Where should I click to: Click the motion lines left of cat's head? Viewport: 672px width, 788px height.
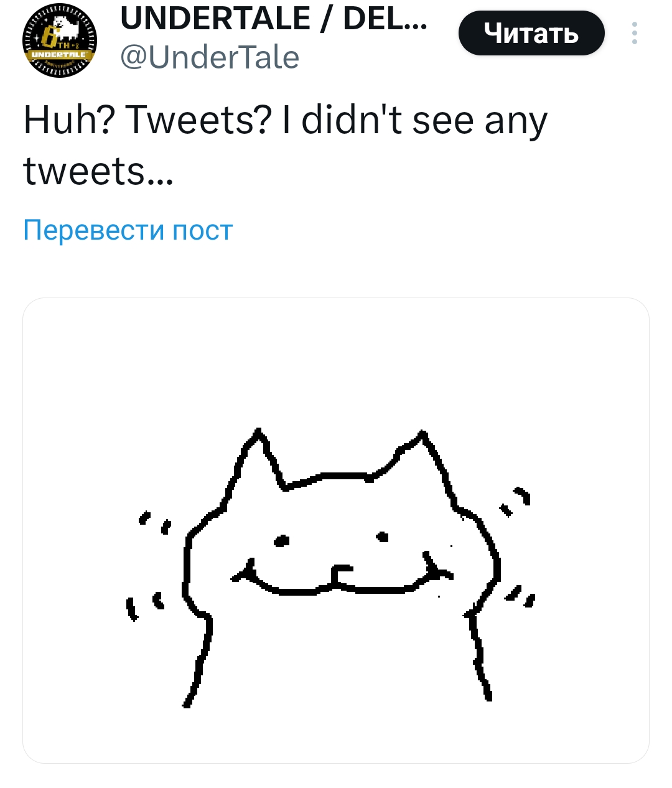click(154, 522)
